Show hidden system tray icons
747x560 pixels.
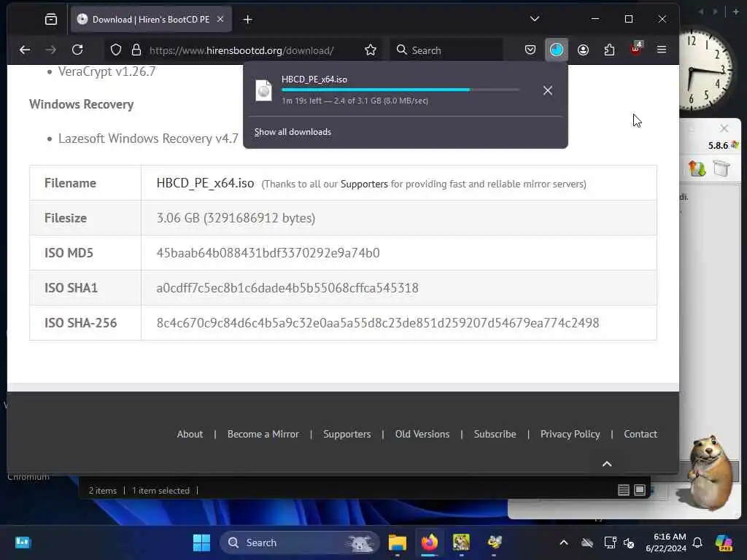[x=564, y=542]
